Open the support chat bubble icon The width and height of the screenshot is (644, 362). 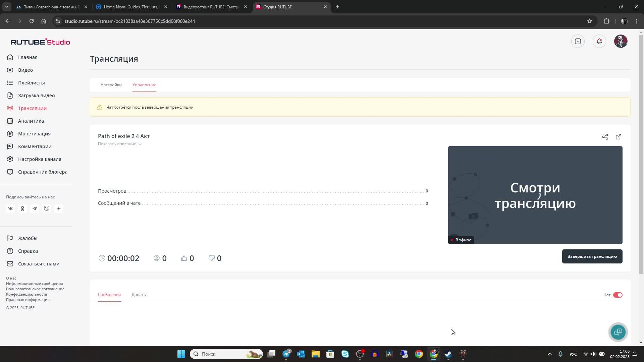[618, 332]
